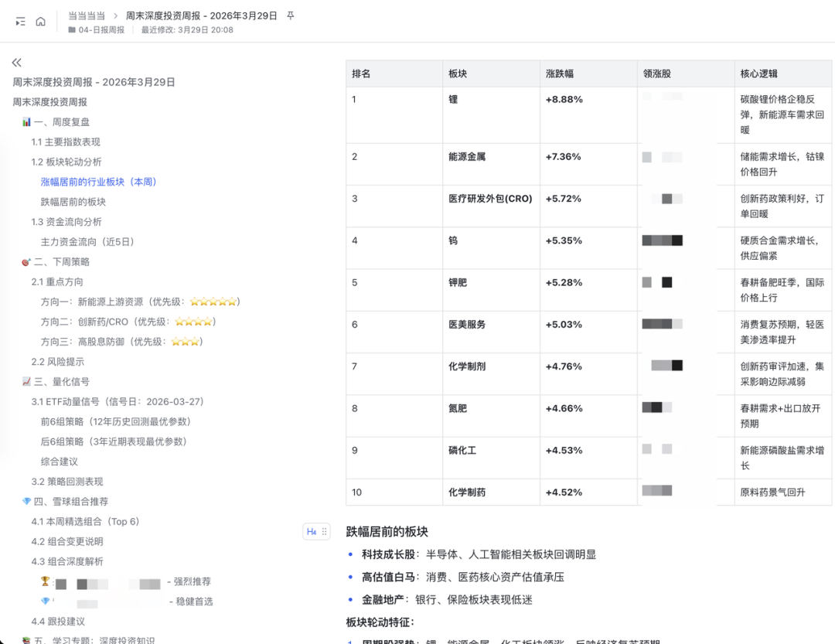Open the 稳健首选 outline entry

click(x=127, y=601)
